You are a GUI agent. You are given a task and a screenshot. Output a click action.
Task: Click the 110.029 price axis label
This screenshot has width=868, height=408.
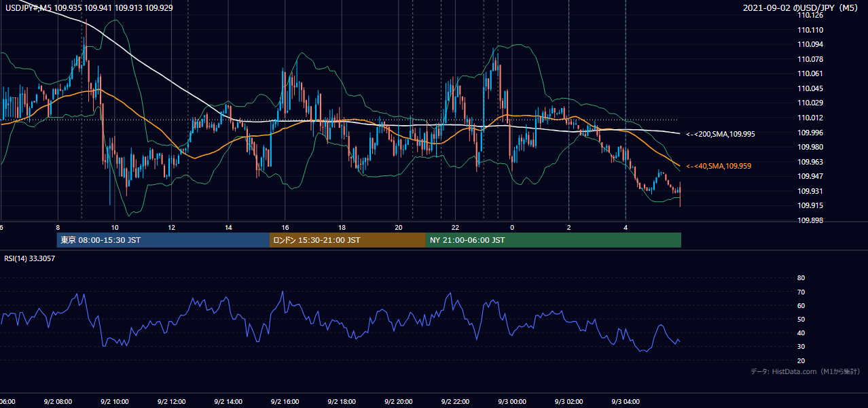pos(811,103)
